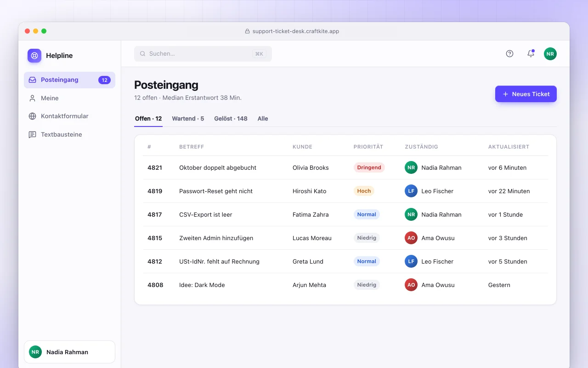Switch to the Gelöst · 148 tab

231,119
